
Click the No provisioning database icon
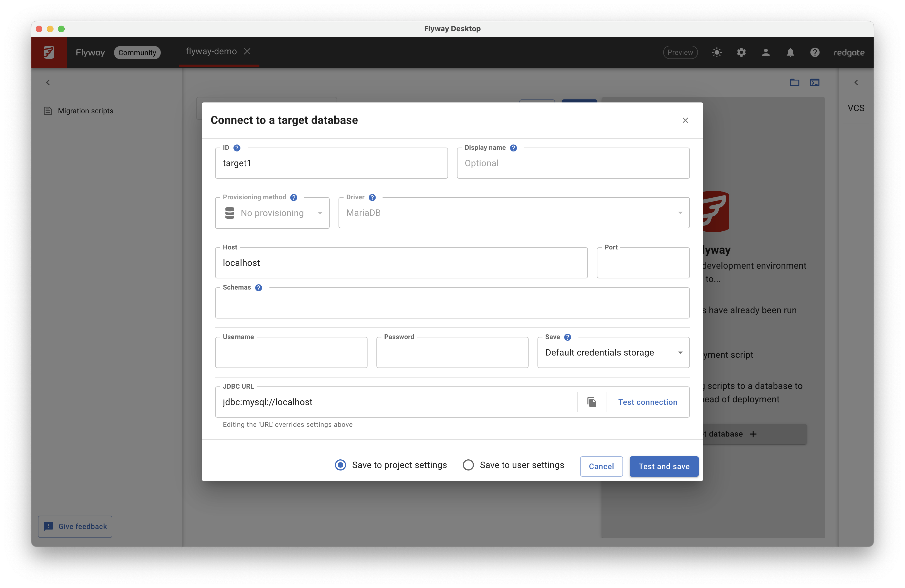pyautogui.click(x=230, y=213)
